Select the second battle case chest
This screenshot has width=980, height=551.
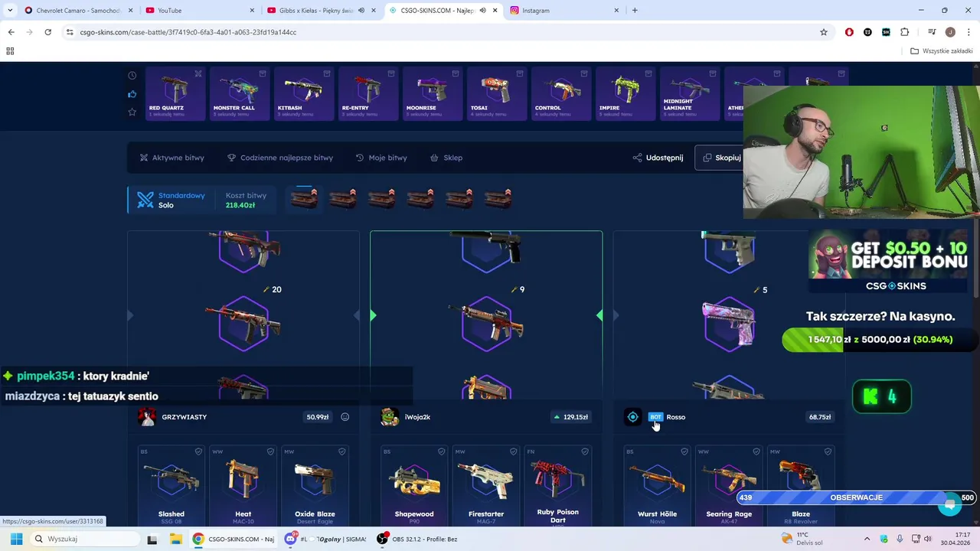click(x=342, y=198)
